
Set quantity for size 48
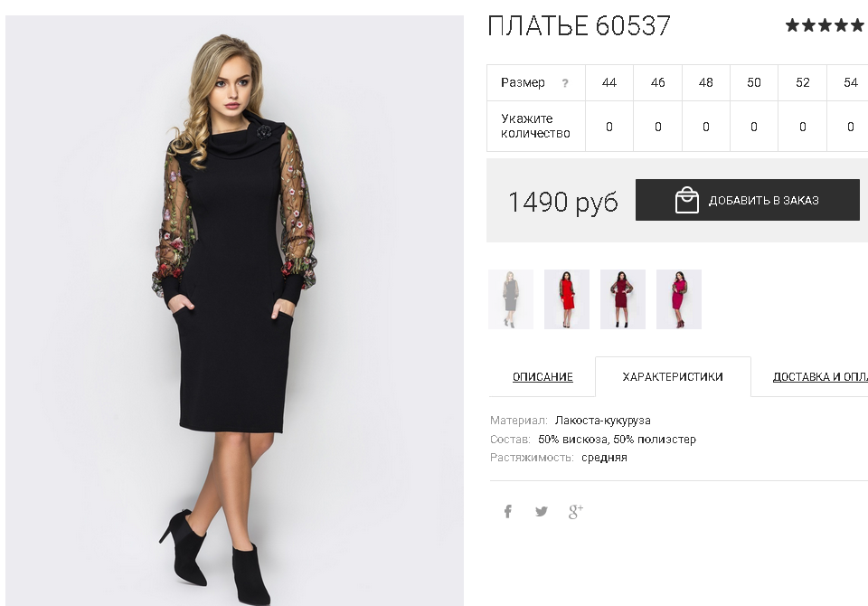tap(706, 127)
